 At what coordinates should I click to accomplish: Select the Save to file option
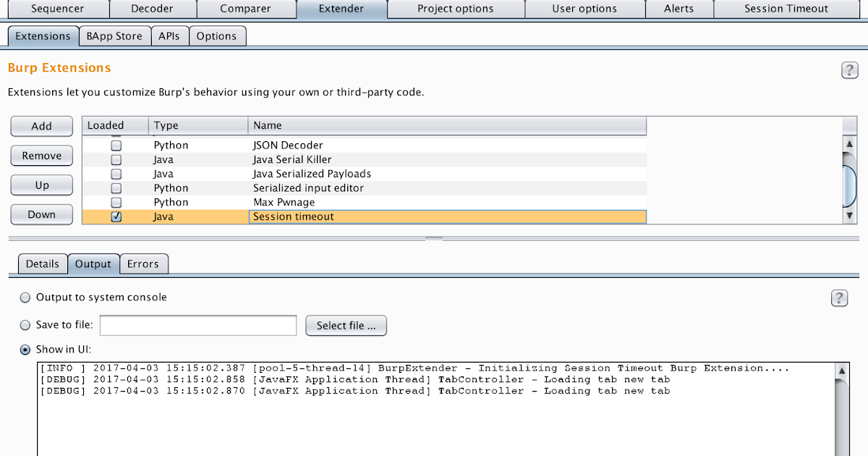(25, 324)
